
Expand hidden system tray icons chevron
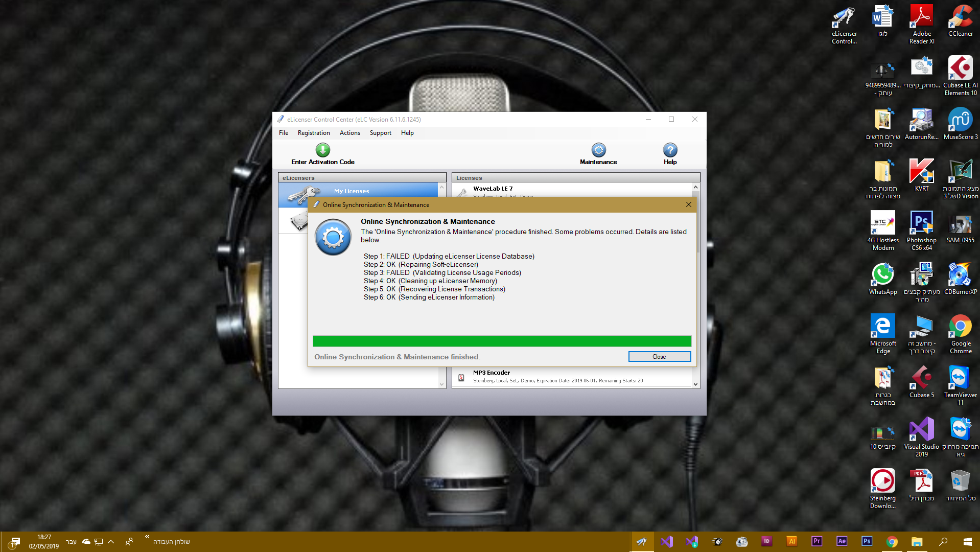[111, 542]
